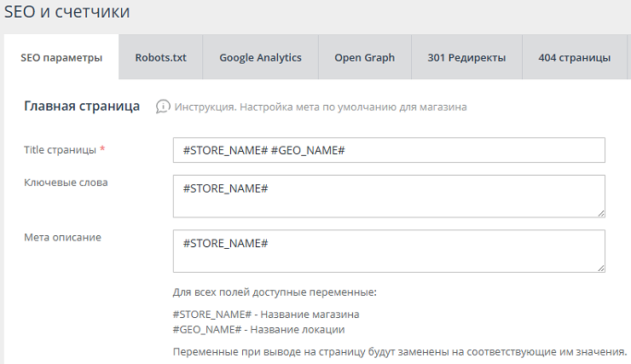Click the Главная страница section heading
The width and height of the screenshot is (631, 364).
[x=82, y=107]
